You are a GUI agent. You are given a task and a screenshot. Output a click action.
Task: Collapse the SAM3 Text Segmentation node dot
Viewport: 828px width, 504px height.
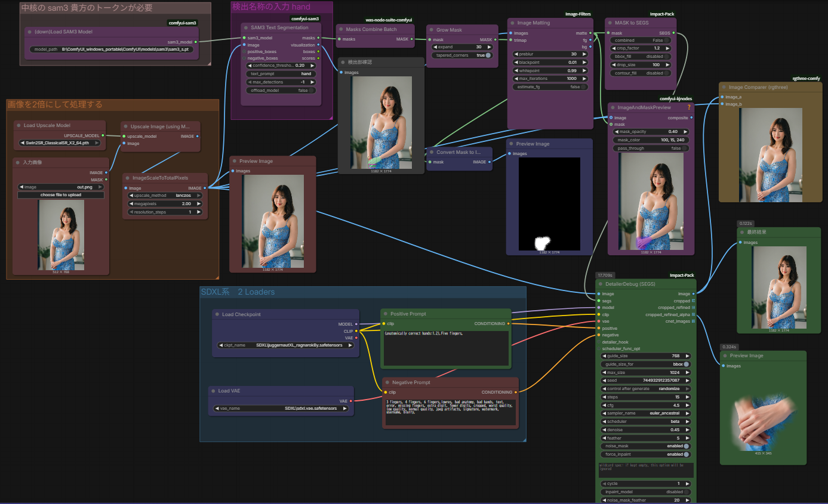point(245,27)
